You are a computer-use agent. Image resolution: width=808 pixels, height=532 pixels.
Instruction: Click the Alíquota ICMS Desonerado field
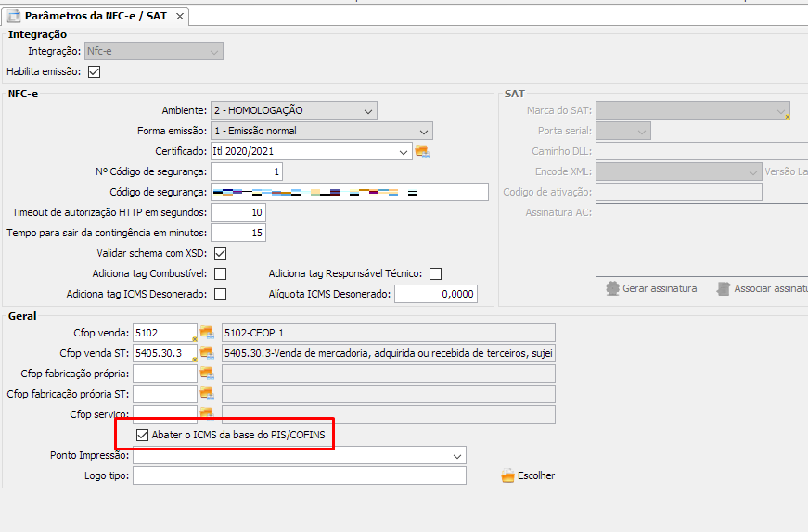435,294
